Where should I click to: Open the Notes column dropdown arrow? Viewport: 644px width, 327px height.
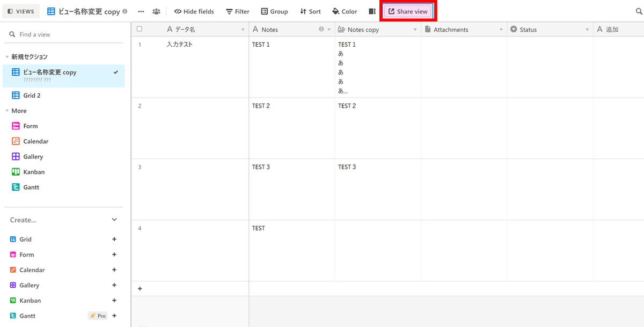[329, 30]
